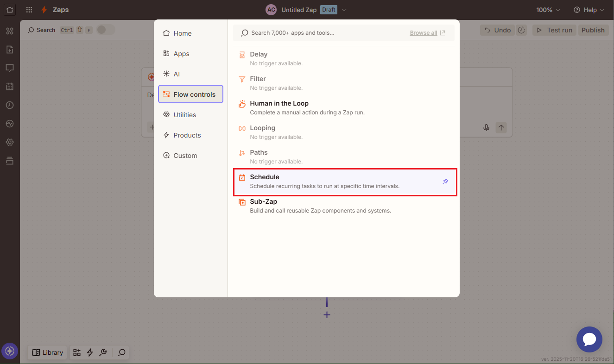Click the grid-plus icon in the bottom toolbar
This screenshot has height=364, width=614.
(x=77, y=352)
